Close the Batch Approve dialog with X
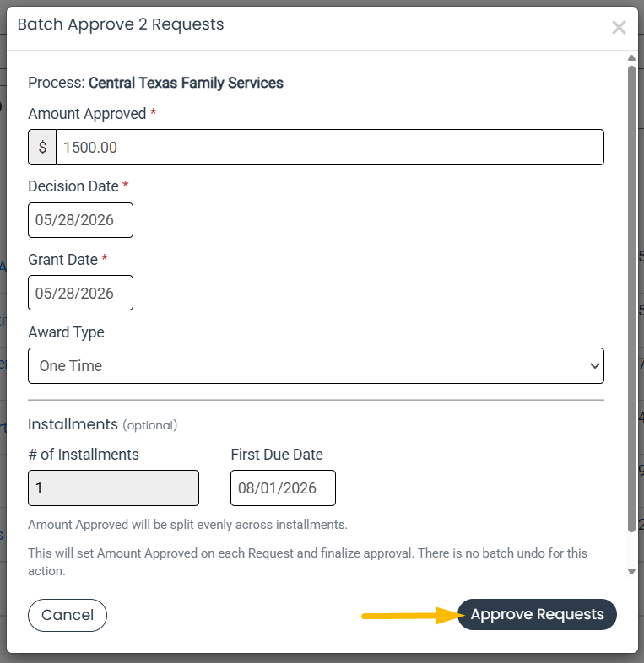 click(x=619, y=28)
